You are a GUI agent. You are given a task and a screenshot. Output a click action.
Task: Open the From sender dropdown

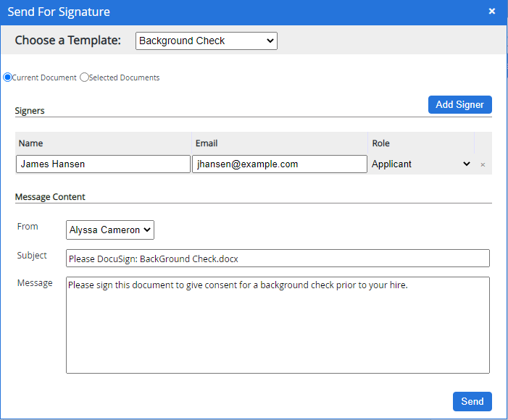(110, 230)
